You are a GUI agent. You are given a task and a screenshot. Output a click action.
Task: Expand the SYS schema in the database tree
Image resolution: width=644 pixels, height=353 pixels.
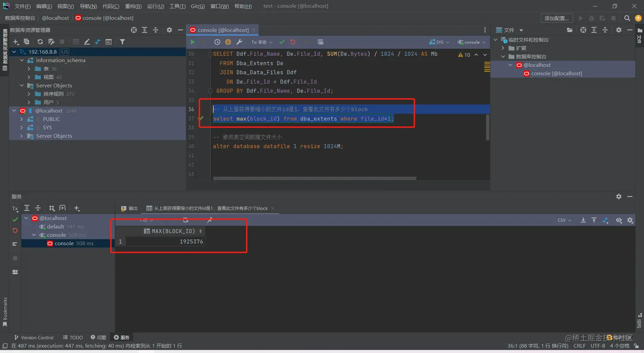click(x=22, y=127)
